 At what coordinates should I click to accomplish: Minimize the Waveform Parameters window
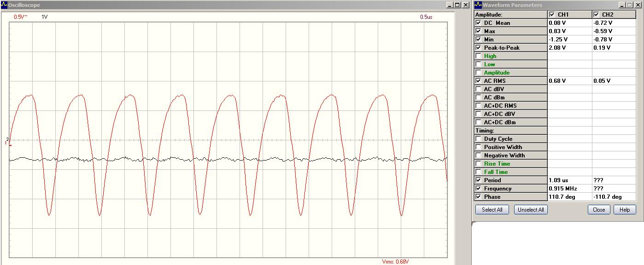pyautogui.click(x=622, y=5)
